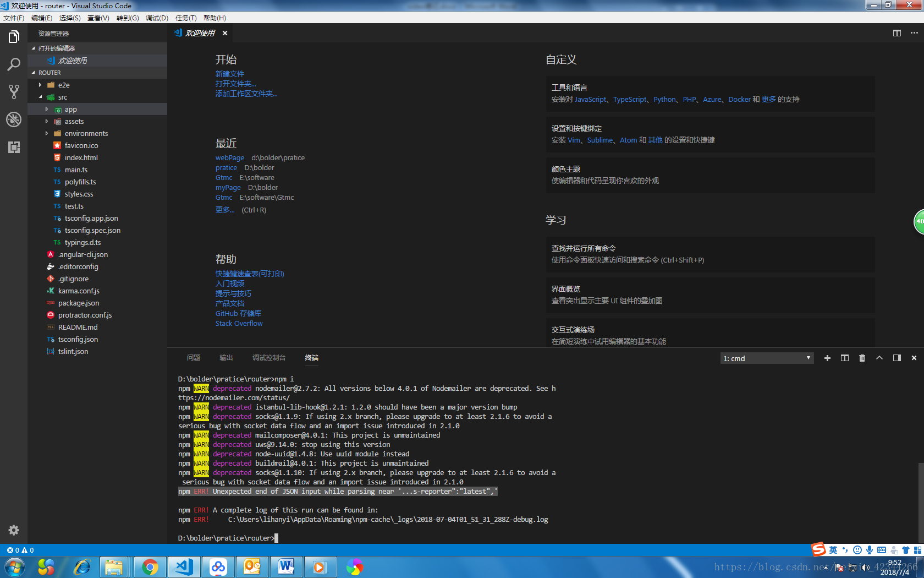Install TypeScript language support link
The image size is (924, 578).
click(630, 99)
